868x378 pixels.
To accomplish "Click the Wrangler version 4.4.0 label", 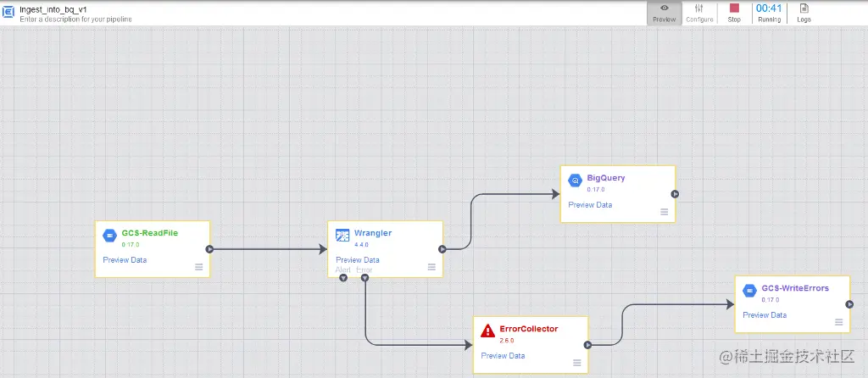I will 361,244.
